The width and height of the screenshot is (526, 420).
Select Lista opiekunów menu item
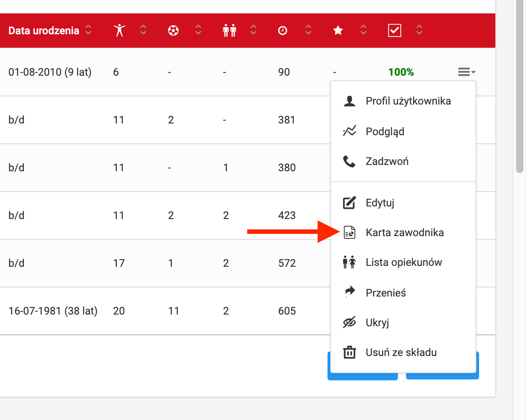pos(403,262)
